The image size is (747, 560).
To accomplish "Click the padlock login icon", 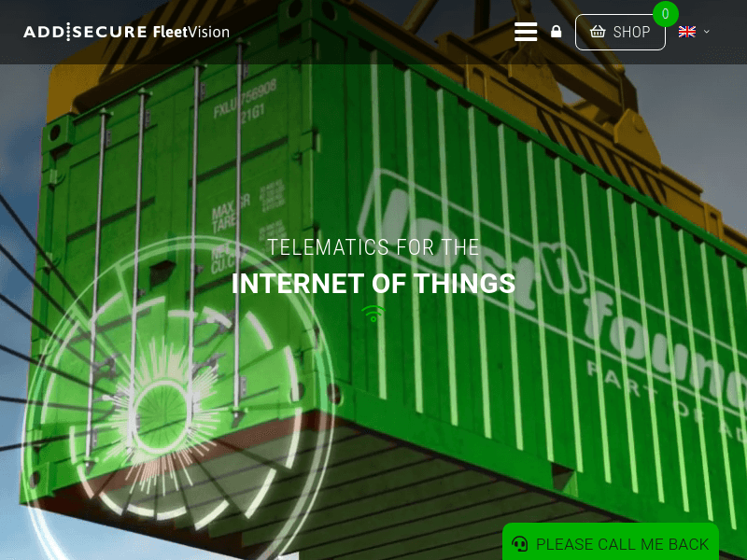I will pyautogui.click(x=556, y=32).
